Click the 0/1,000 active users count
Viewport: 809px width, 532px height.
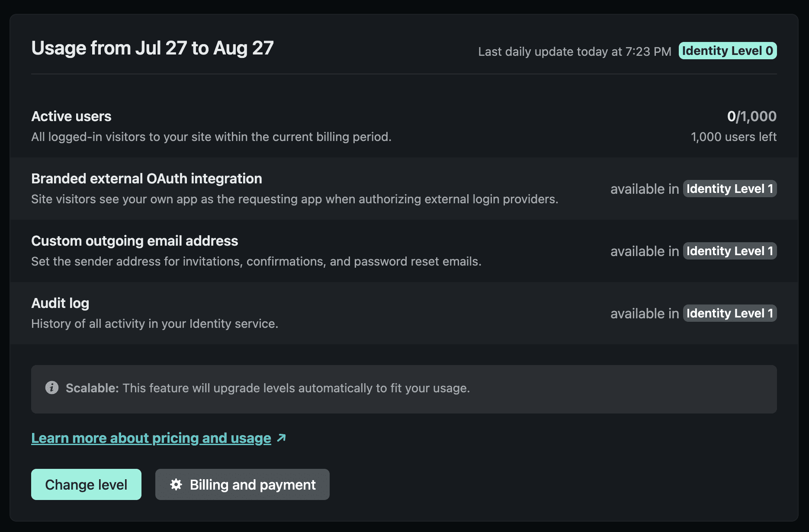(752, 116)
